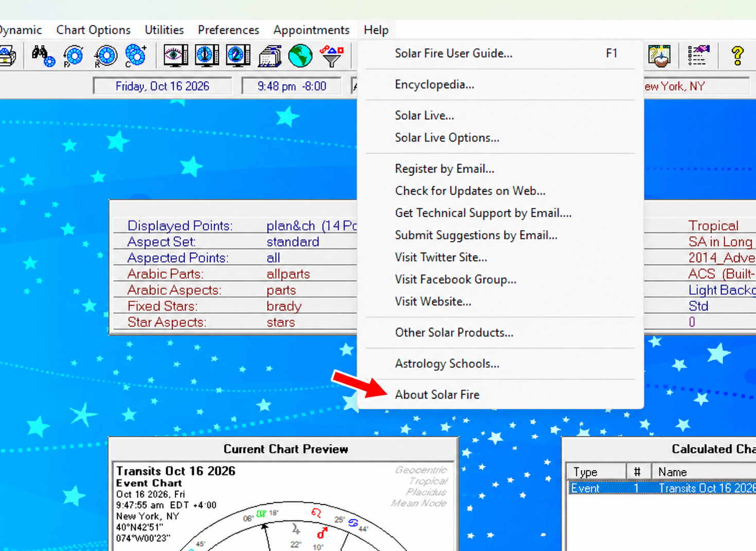Choose Visit Twitter Site
The width and height of the screenshot is (756, 551).
click(500, 257)
